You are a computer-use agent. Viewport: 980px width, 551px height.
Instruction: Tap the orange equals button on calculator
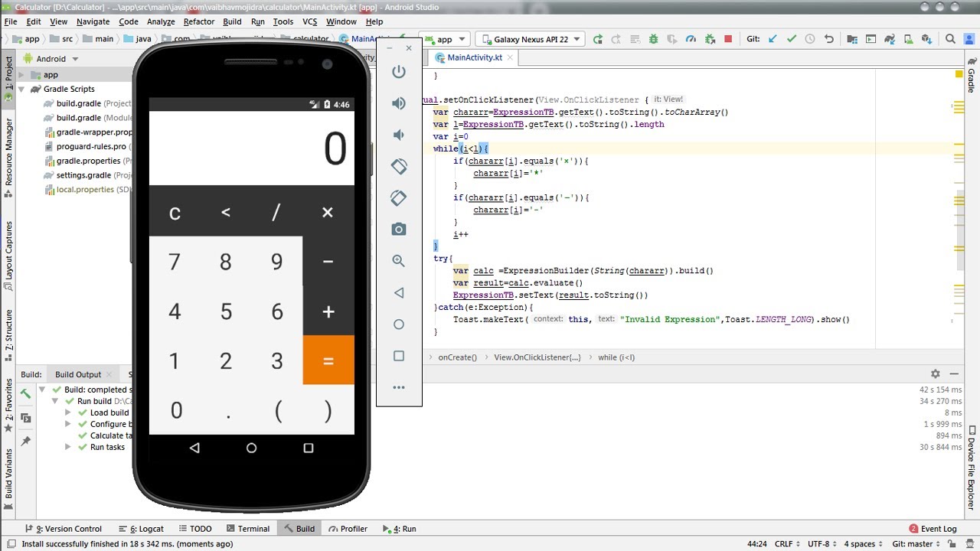[328, 360]
